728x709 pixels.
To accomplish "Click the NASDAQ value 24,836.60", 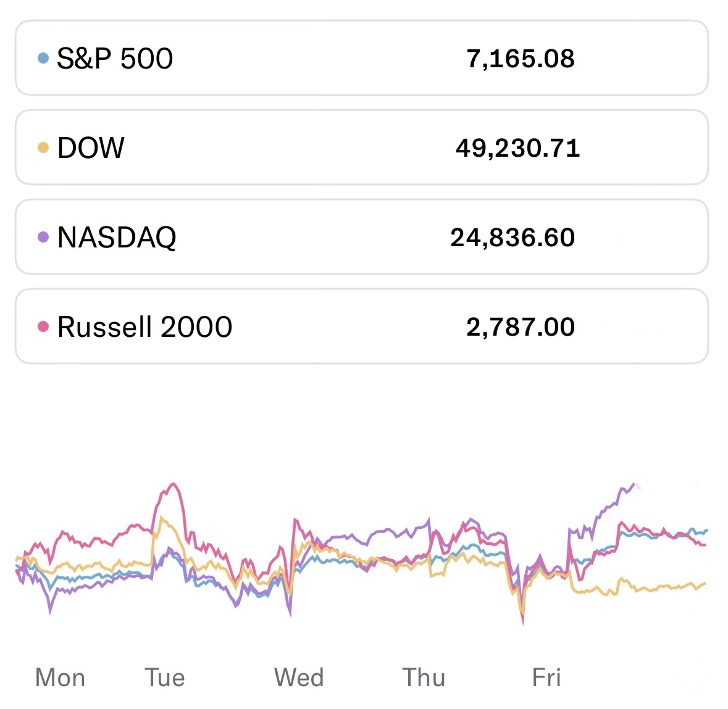I will 513,238.
